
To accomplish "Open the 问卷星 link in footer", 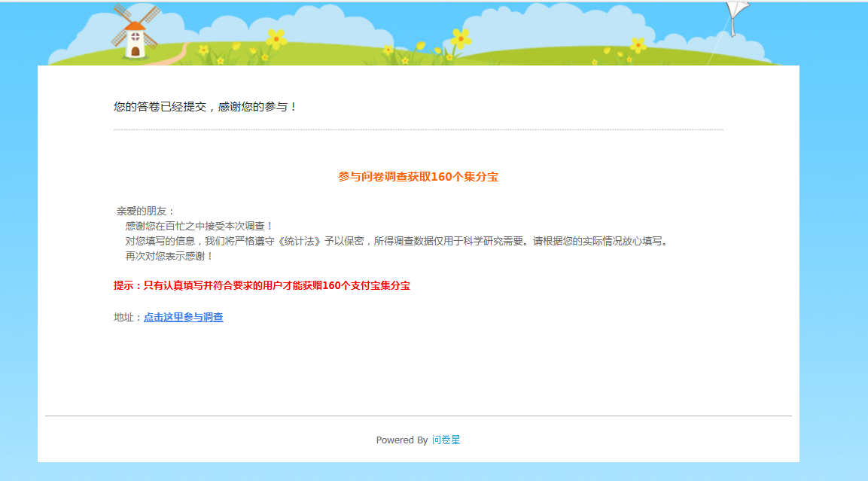I will 446,440.
